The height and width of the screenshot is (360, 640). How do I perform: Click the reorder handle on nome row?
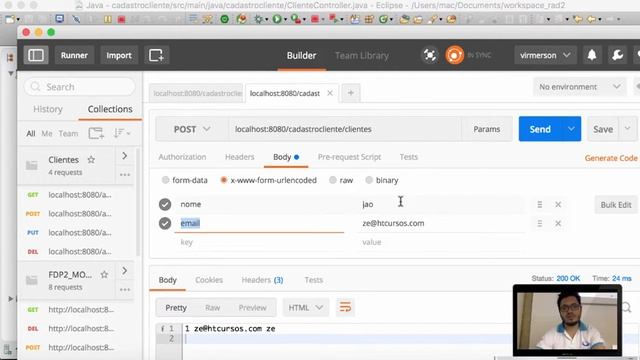pos(540,204)
